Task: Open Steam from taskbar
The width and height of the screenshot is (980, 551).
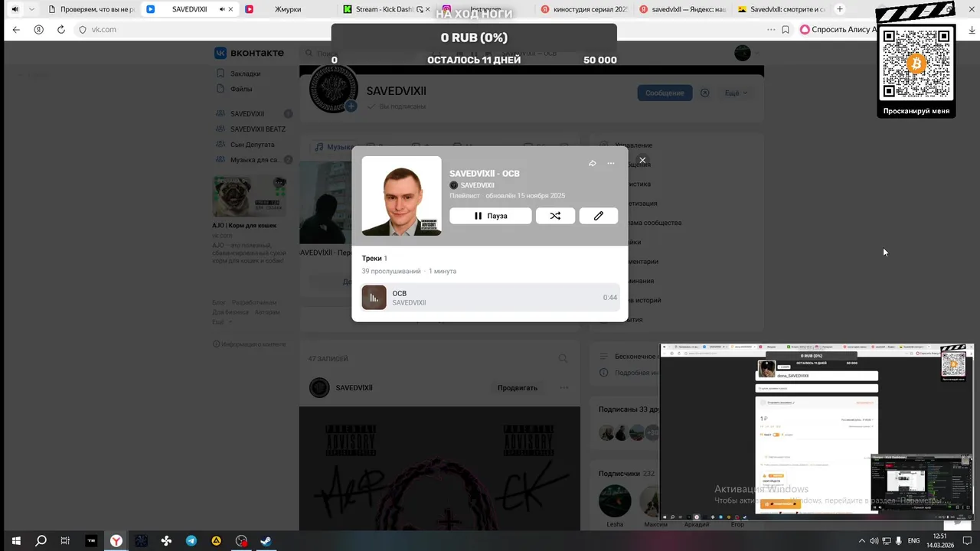Action: (266, 540)
